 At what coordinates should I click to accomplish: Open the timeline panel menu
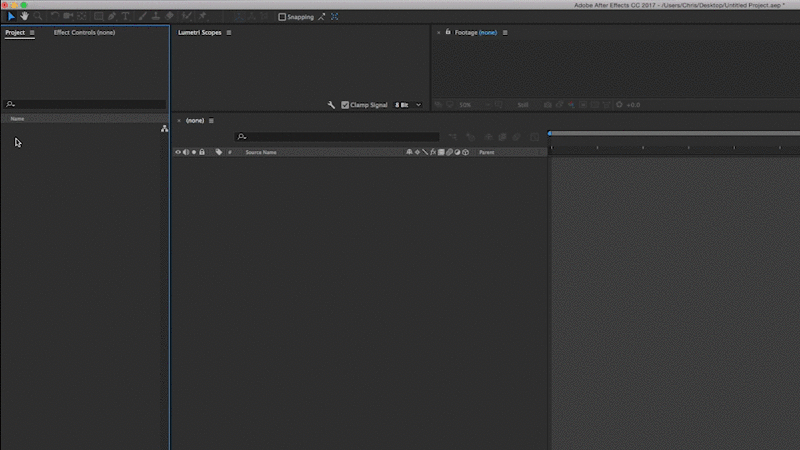coord(211,121)
